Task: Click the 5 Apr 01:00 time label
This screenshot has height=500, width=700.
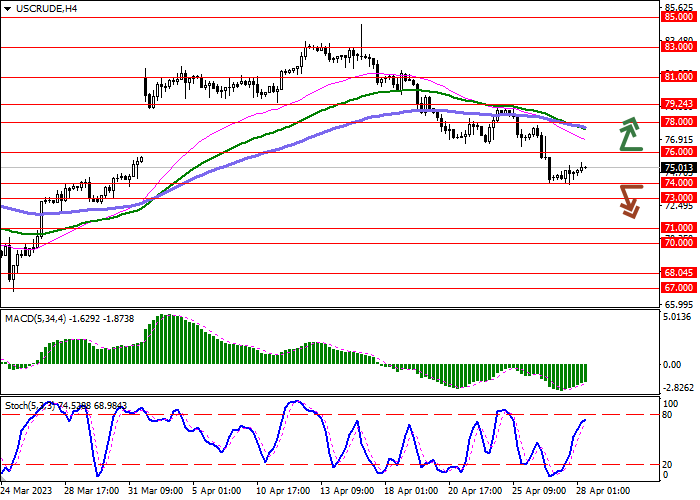Action: coord(217,491)
